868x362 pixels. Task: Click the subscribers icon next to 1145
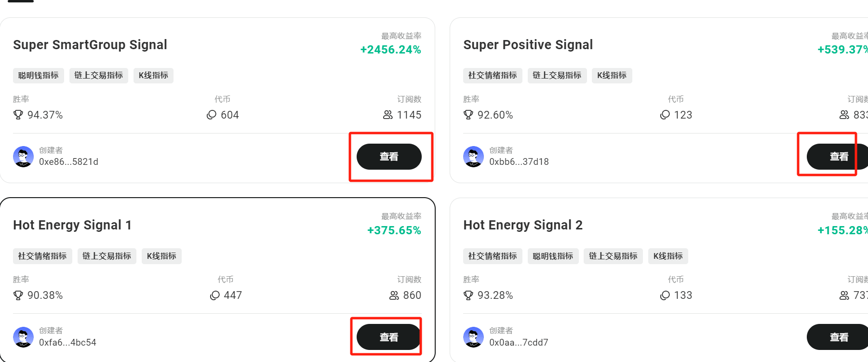point(388,115)
